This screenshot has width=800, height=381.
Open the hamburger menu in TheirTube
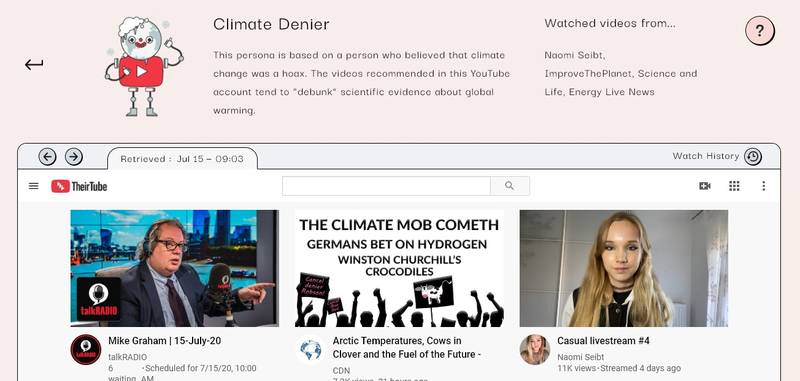(34, 186)
